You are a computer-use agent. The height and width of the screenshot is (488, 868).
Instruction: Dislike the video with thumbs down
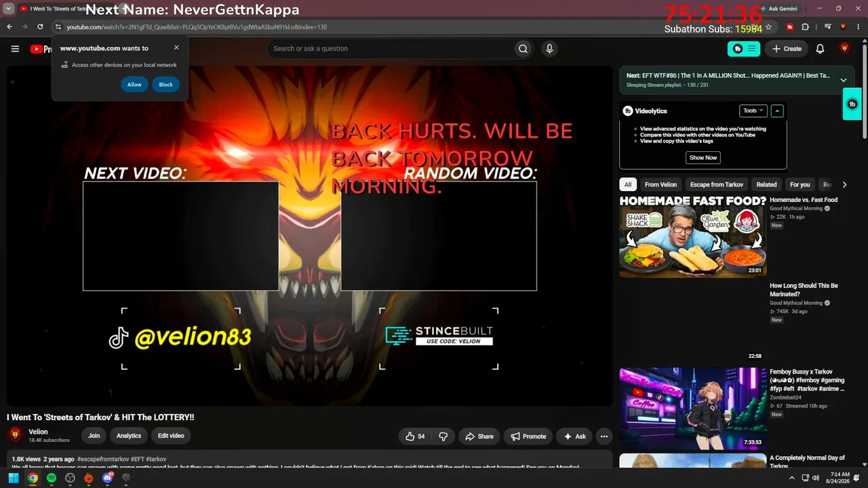point(443,436)
